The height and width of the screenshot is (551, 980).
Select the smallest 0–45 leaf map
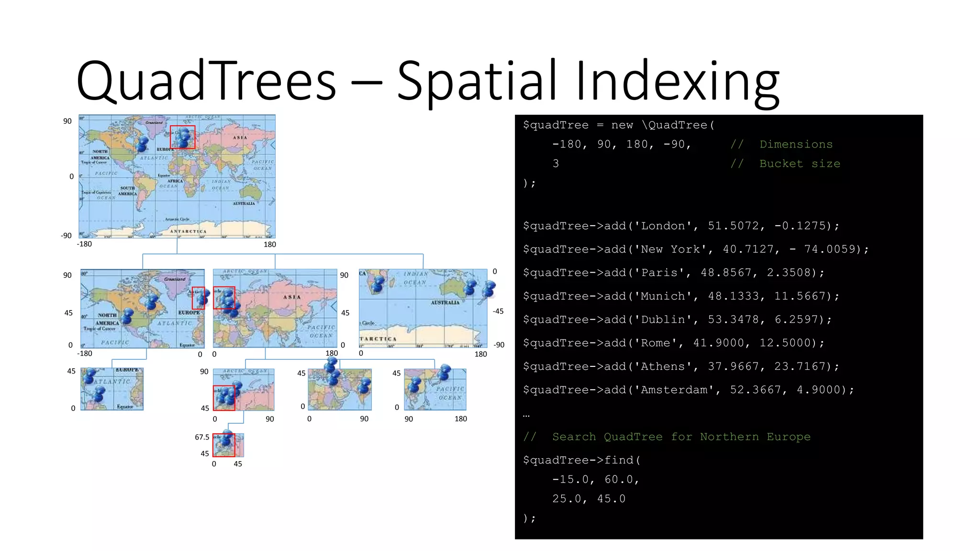228,445
